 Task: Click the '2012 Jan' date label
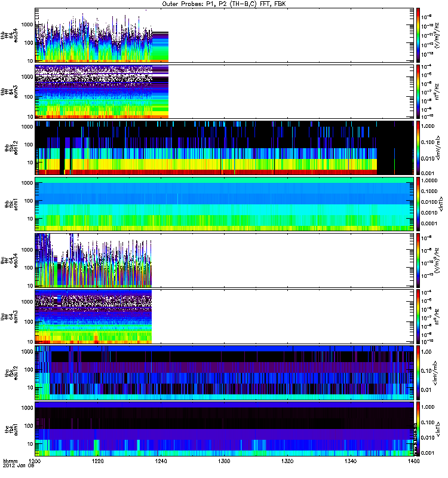click(13, 467)
